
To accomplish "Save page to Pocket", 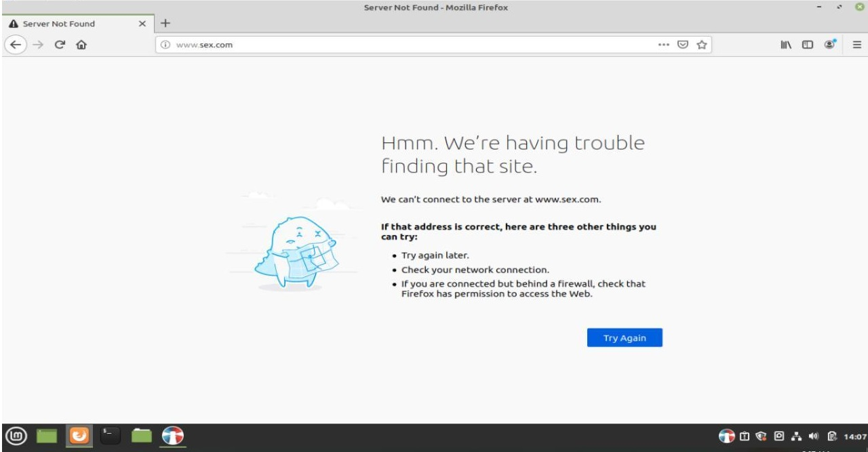I will click(x=683, y=45).
